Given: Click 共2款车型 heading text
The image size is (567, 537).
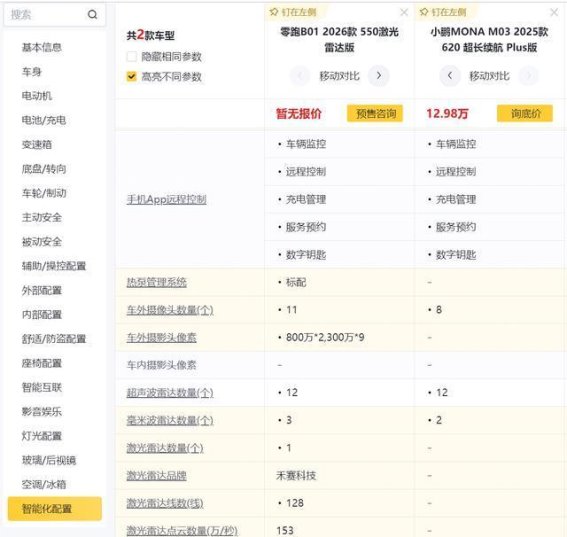Looking at the screenshot, I should [150, 35].
